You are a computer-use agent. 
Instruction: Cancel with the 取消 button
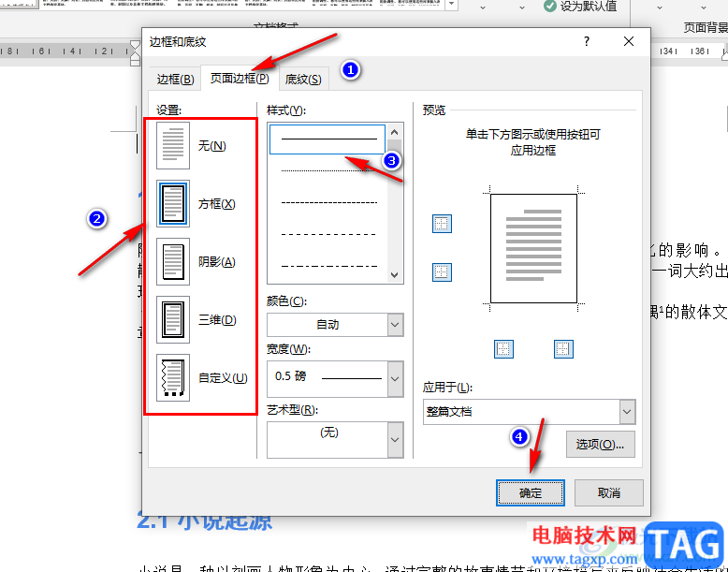point(608,493)
